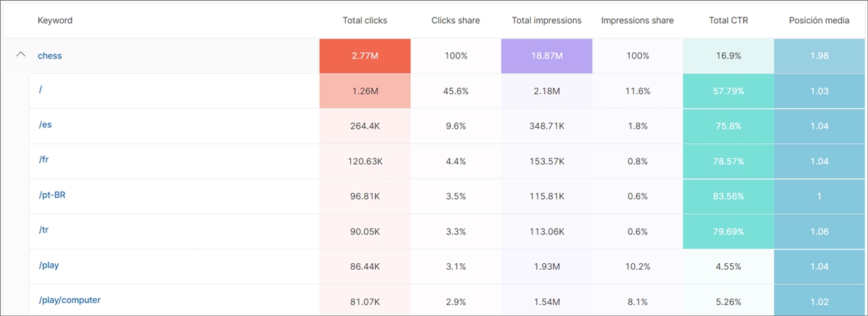The height and width of the screenshot is (316, 868).
Task: Collapse the chess keyword row
Action: pyautogui.click(x=20, y=56)
